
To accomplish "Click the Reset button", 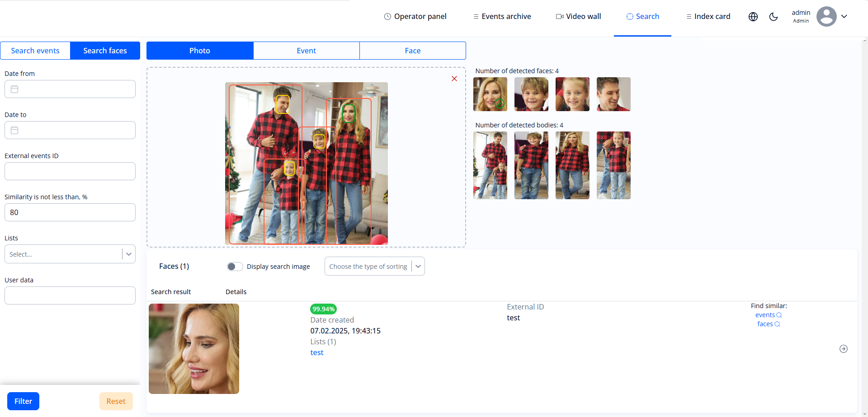I will click(116, 401).
